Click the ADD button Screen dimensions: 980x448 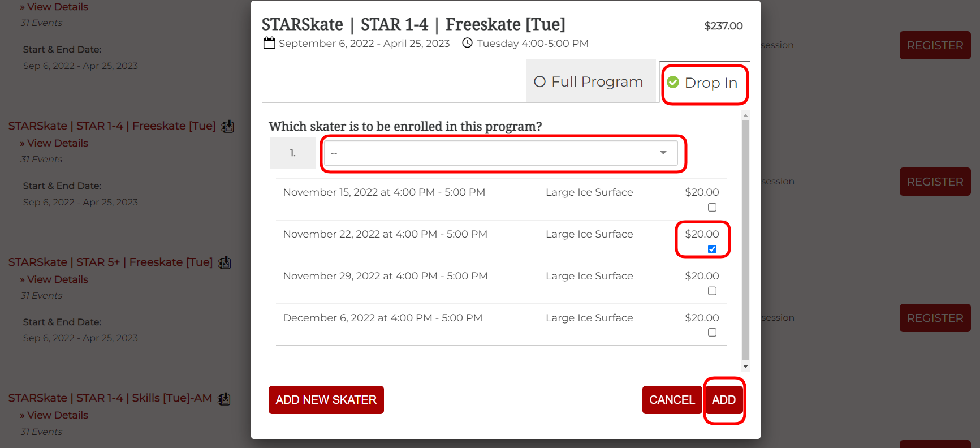(724, 400)
